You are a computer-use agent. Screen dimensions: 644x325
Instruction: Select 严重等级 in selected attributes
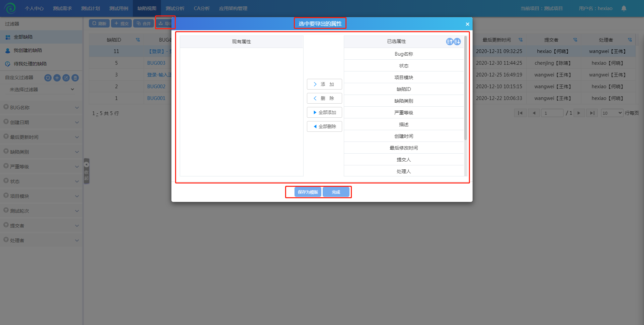(404, 113)
